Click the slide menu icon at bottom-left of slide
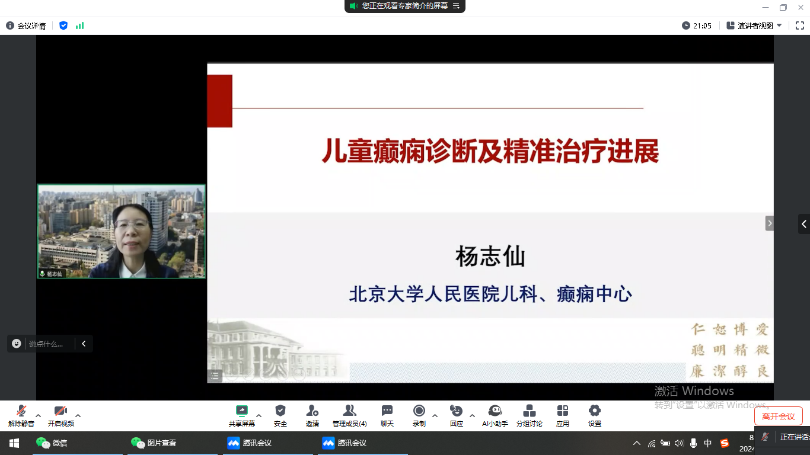The height and width of the screenshot is (455, 810). [x=215, y=375]
